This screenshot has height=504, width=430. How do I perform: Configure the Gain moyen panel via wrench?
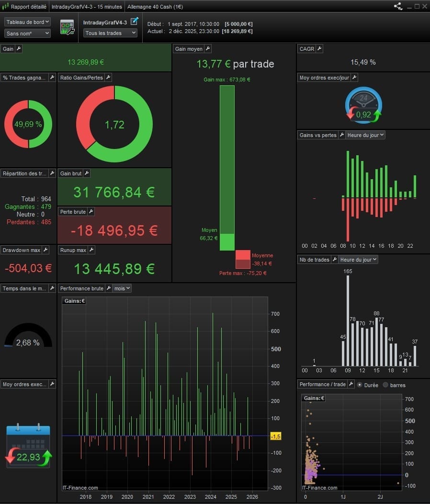coord(208,49)
